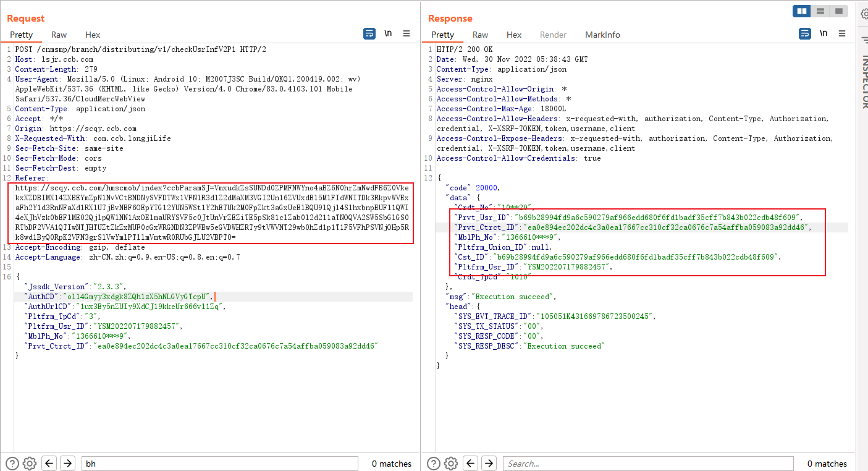
Task: Toggle word wrap in the Request panel
Action: 369,33
